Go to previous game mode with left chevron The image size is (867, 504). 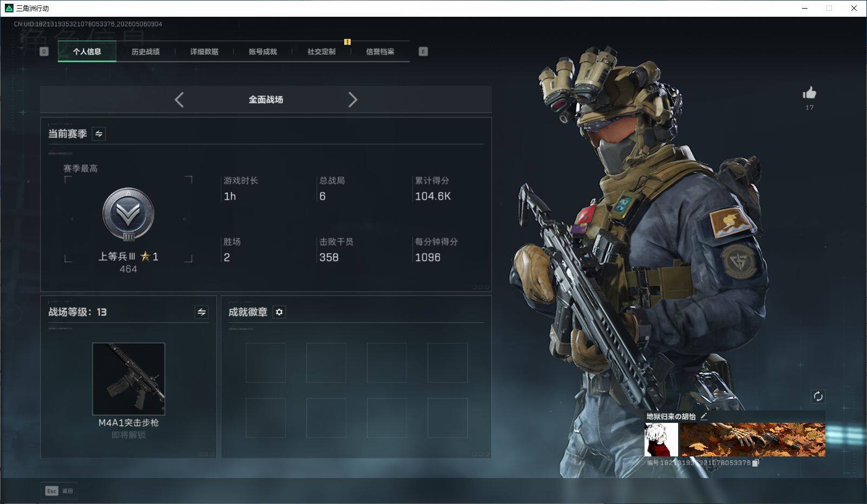[x=179, y=100]
